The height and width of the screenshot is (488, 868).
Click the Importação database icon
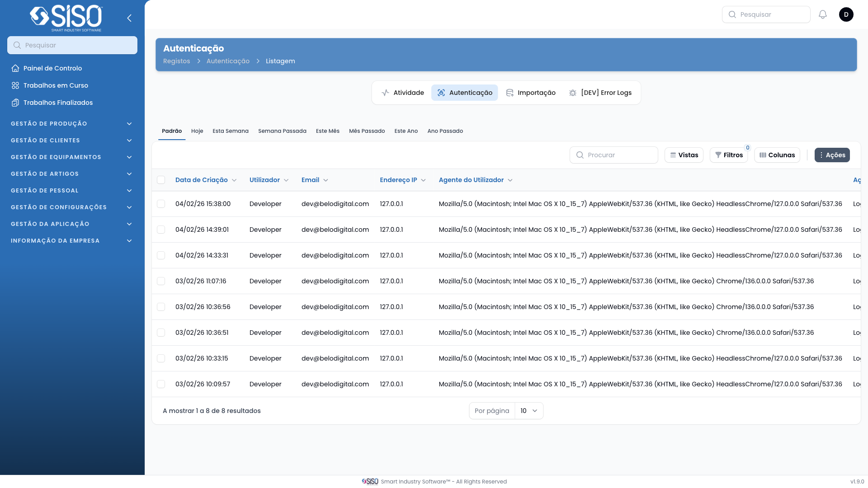[x=510, y=93]
